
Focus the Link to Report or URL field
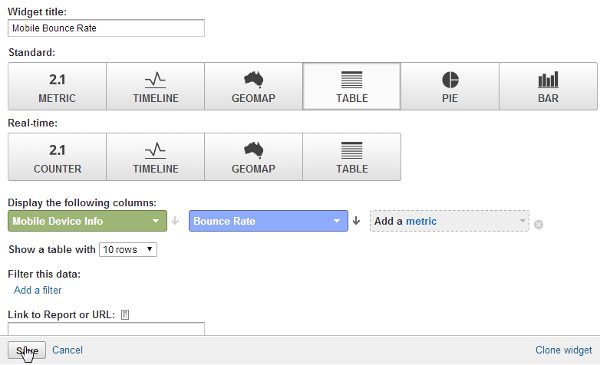coord(106,329)
